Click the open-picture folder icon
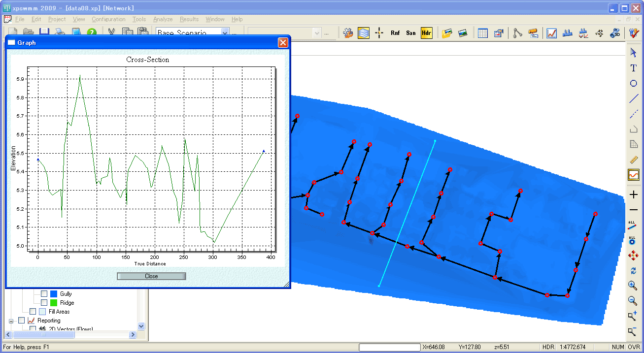The width and height of the screenshot is (644, 353). 447,33
